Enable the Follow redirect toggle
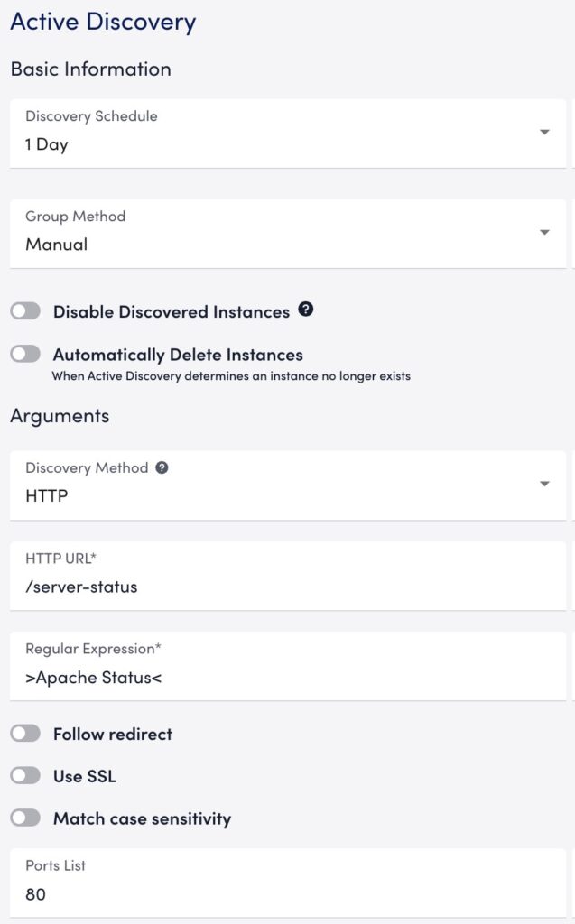 click(25, 735)
